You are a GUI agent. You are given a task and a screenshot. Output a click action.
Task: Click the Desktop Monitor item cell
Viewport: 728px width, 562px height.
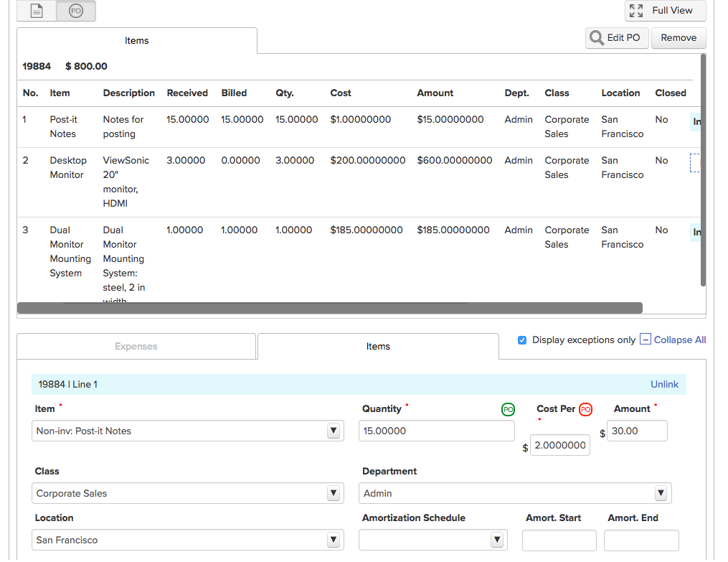68,168
